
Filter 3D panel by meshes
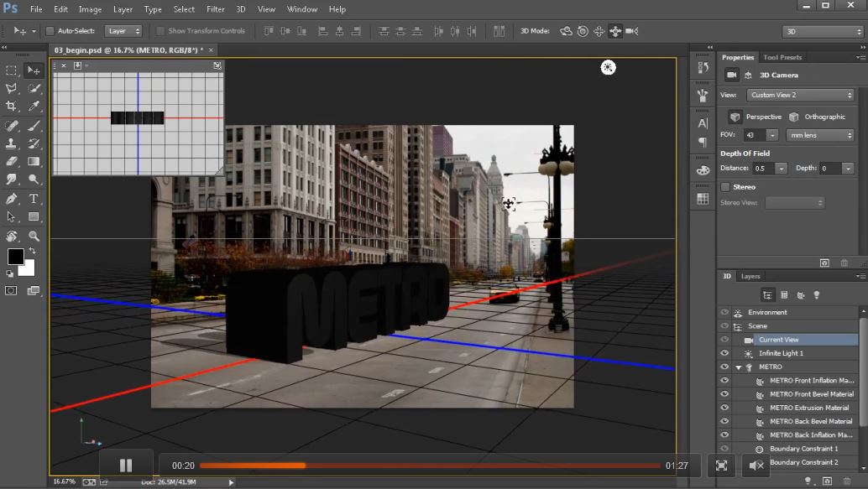point(784,295)
